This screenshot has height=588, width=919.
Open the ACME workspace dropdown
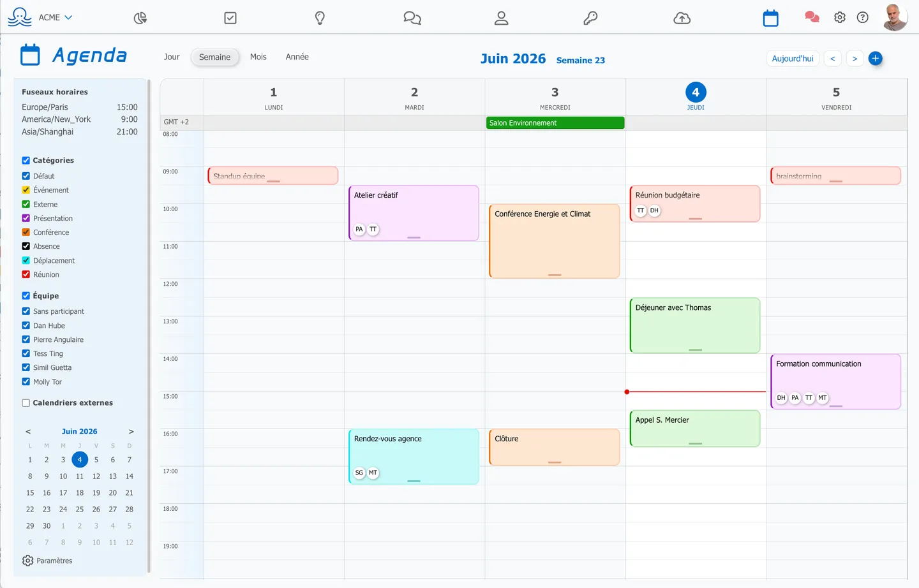point(56,17)
